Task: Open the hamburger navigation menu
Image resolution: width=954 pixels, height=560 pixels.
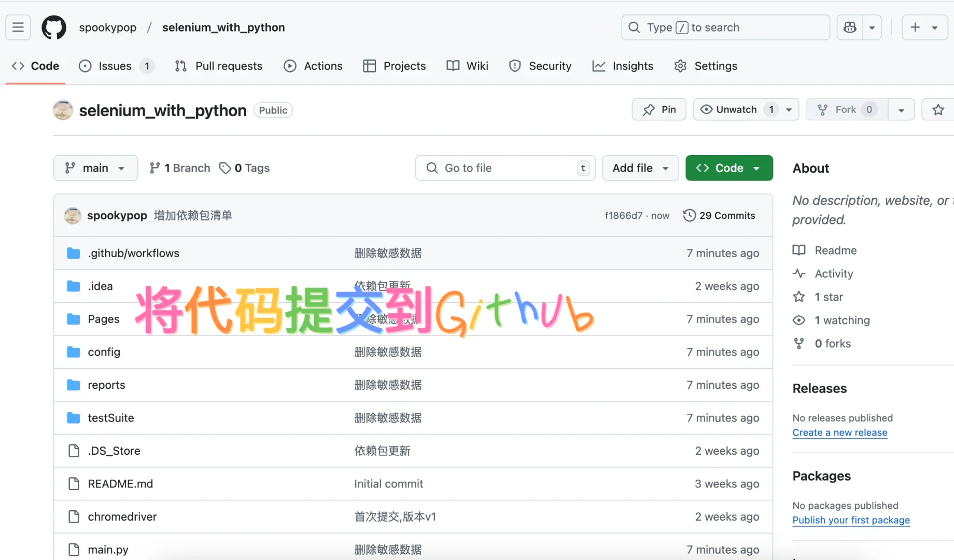Action: coord(18,27)
